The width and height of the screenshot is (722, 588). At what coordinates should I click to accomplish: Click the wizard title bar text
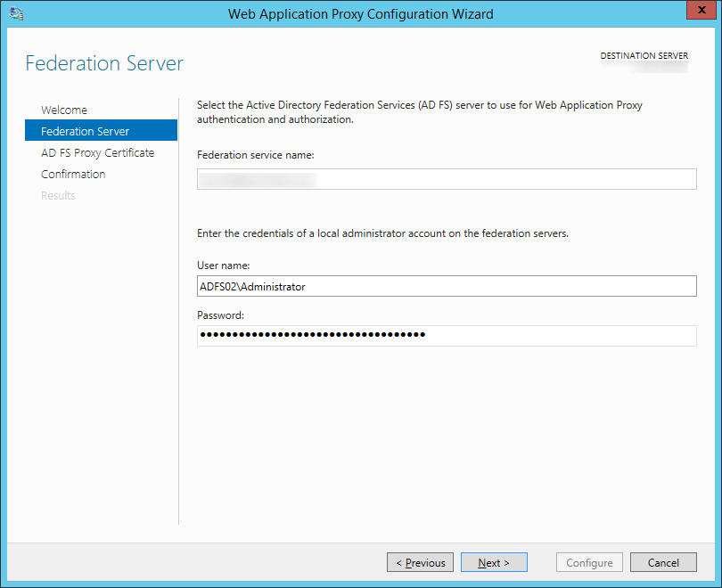click(x=360, y=14)
